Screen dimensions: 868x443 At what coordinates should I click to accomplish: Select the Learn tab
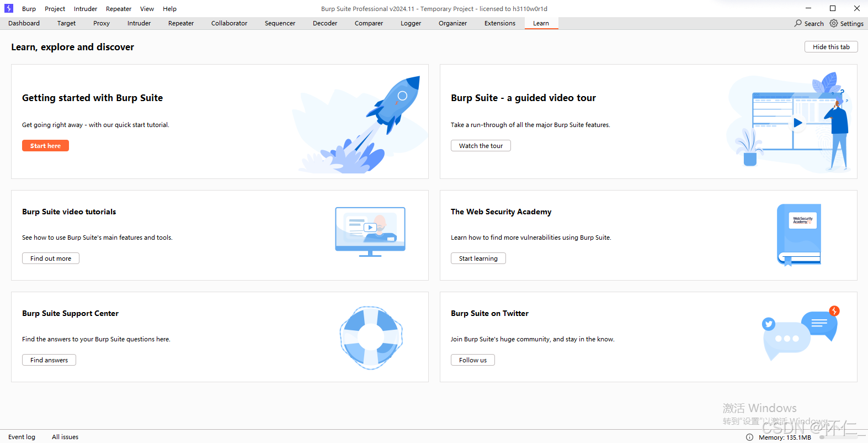click(x=541, y=23)
